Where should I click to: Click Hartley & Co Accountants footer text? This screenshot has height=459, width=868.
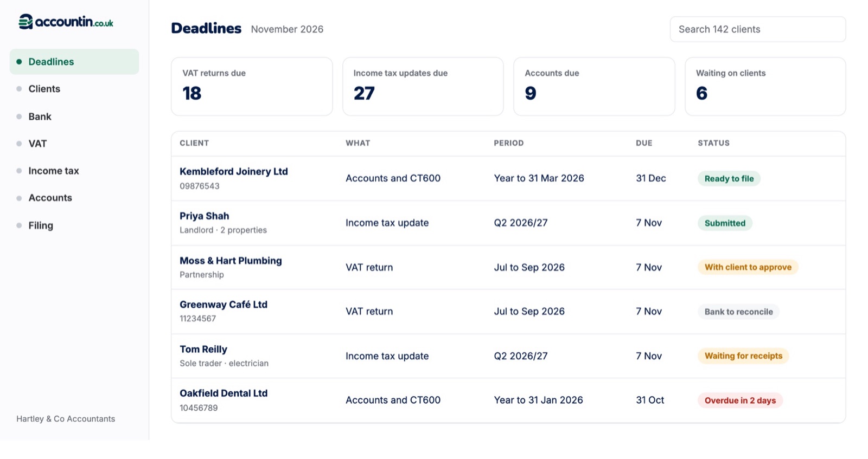[x=66, y=419]
